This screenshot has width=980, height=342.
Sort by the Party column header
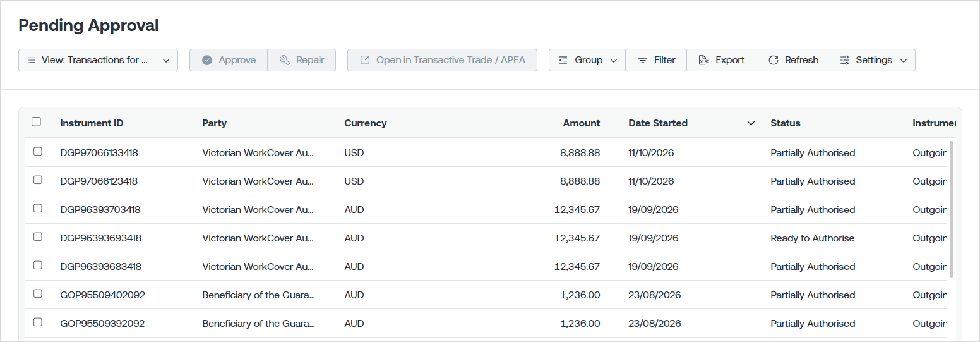tap(215, 123)
